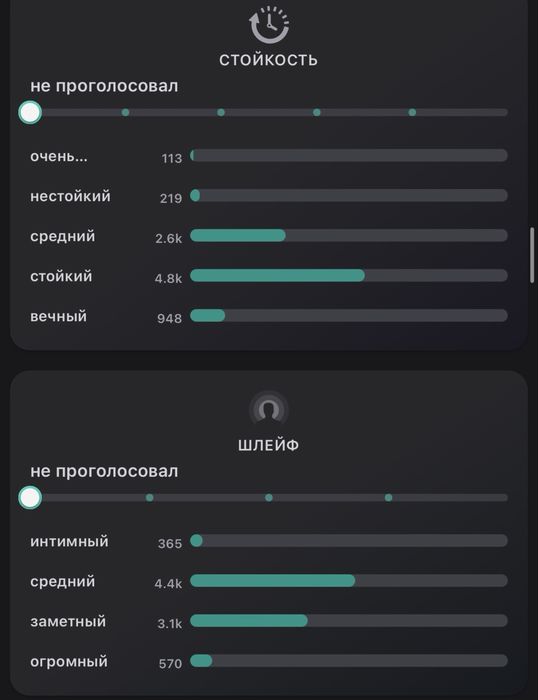Click the интимный sillage label
The image size is (538, 700).
[69, 542]
